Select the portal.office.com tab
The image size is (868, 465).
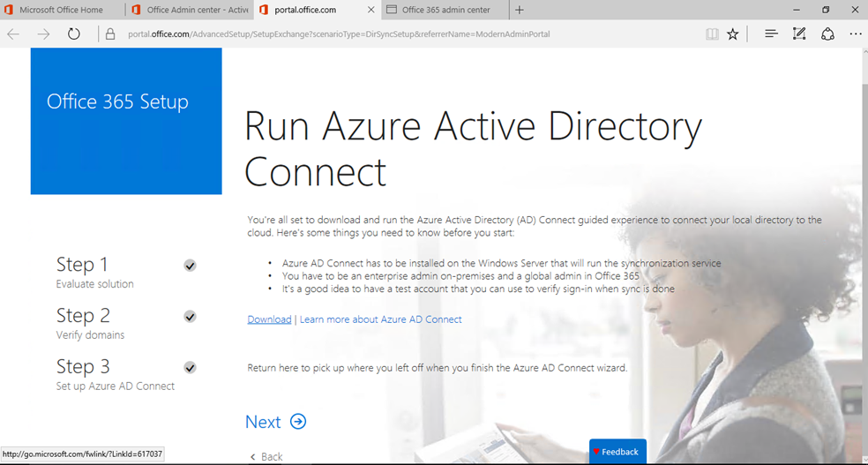(x=318, y=10)
